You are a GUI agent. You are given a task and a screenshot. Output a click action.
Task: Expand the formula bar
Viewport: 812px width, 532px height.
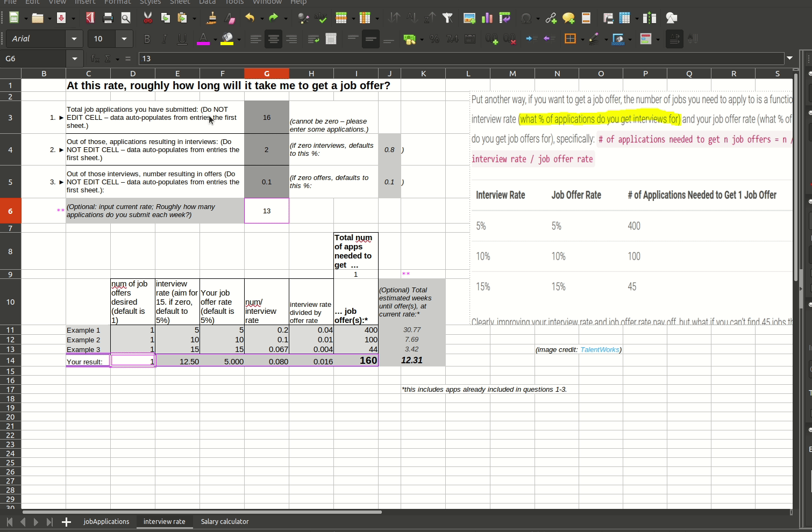coord(789,58)
